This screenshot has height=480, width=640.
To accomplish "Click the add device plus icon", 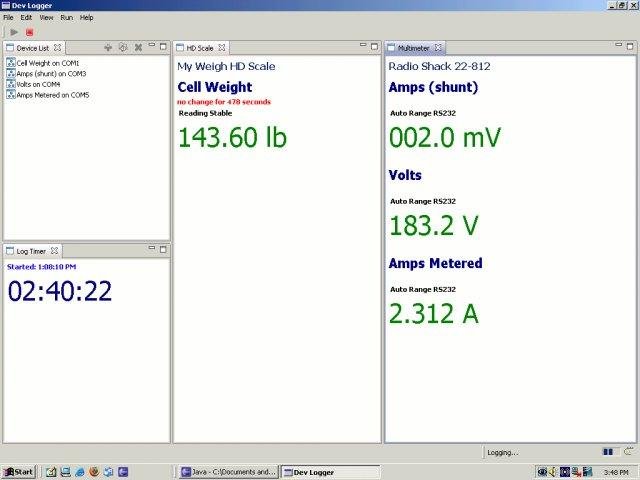I will click(x=108, y=48).
